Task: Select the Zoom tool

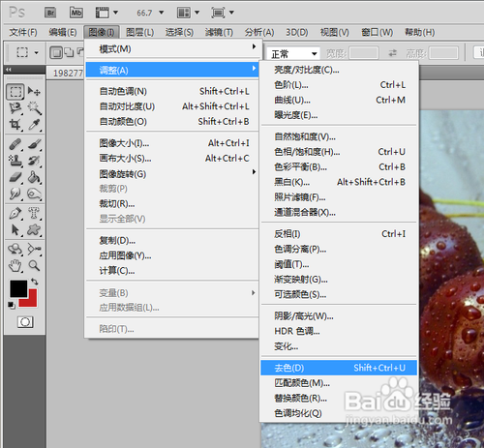Action: tap(34, 266)
